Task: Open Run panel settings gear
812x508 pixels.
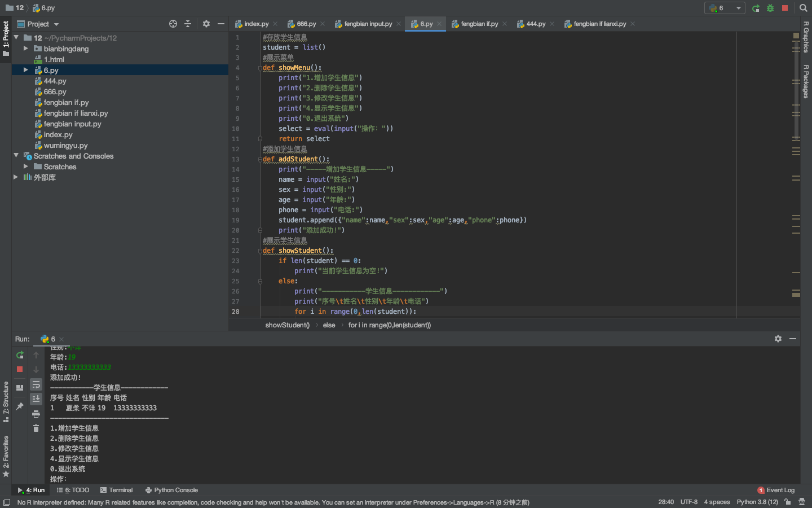Action: pyautogui.click(x=778, y=339)
